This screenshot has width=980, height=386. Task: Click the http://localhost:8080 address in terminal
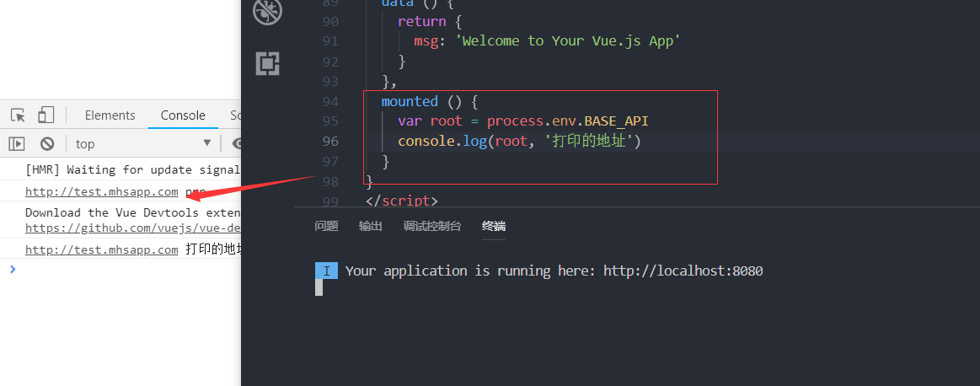[x=683, y=271]
